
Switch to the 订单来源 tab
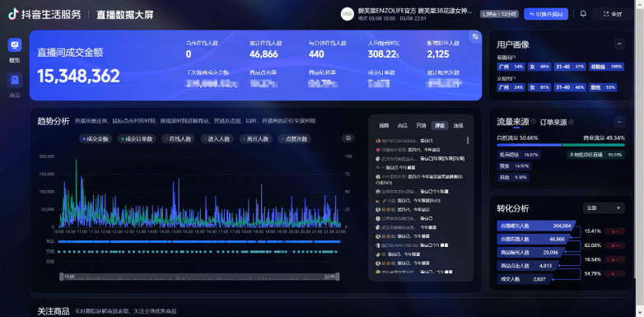553,123
